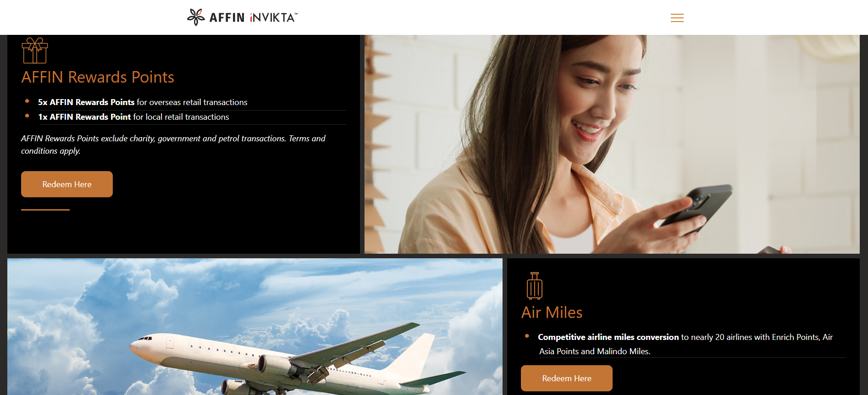This screenshot has width=868, height=395.
Task: Open the hamburger menu icon
Action: (677, 18)
